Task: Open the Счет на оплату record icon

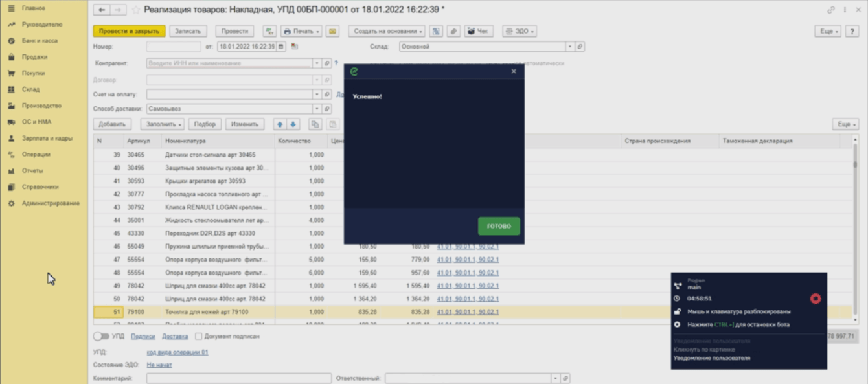Action: click(326, 95)
